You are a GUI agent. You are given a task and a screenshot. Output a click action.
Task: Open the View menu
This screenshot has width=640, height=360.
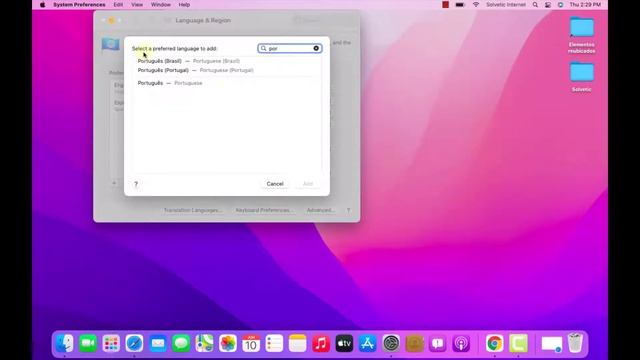tap(137, 4)
